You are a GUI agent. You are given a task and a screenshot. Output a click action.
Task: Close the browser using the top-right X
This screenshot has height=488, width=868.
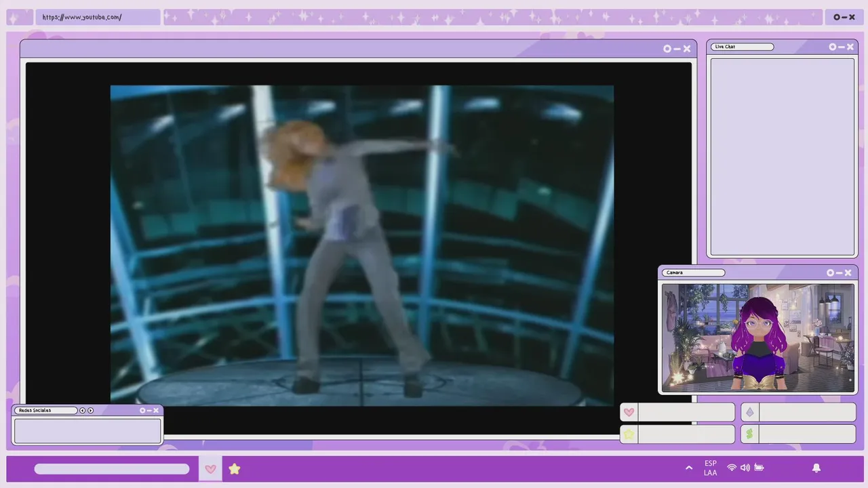852,17
